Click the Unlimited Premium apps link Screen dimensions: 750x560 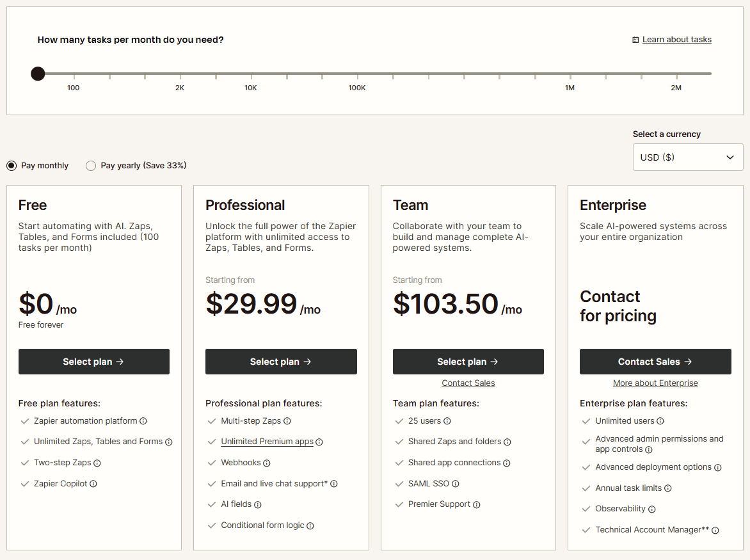tap(267, 442)
